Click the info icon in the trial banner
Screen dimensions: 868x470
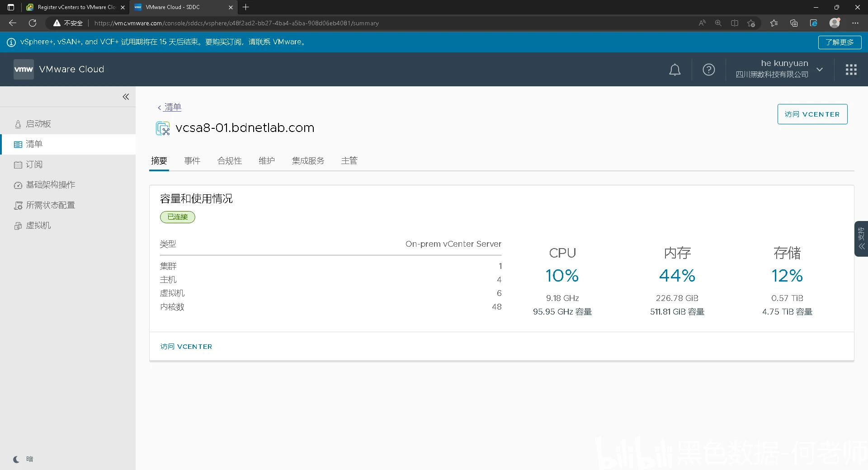click(11, 42)
